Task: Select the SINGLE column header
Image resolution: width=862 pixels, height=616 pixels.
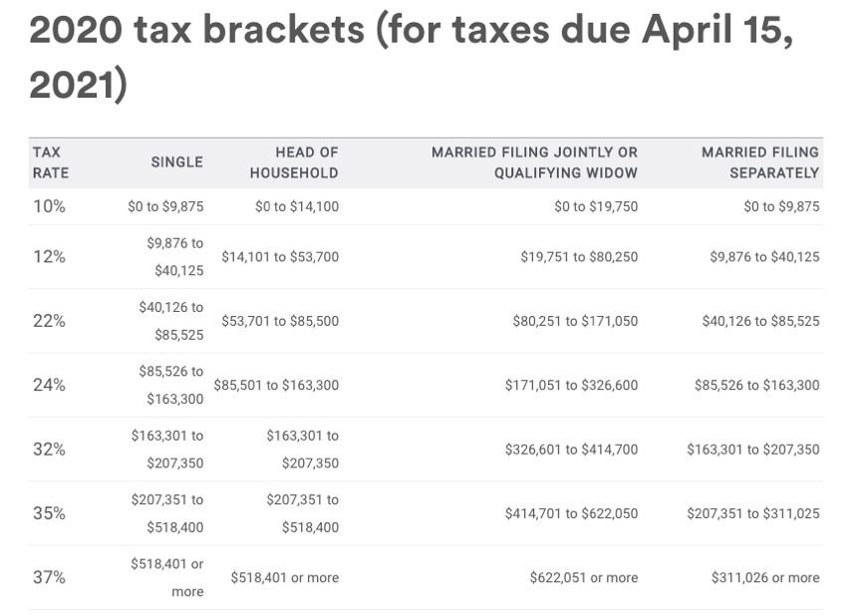Action: (176, 162)
